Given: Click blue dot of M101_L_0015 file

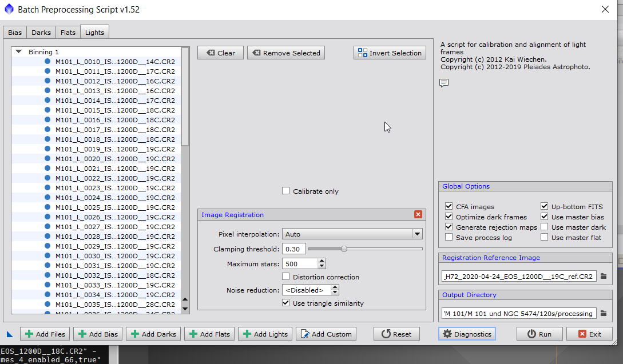Looking at the screenshot, I should (47, 110).
